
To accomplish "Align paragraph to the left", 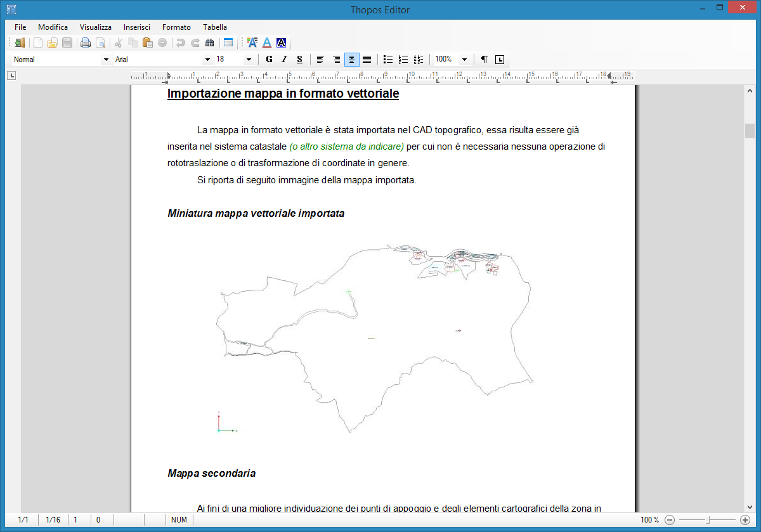I will [320, 60].
